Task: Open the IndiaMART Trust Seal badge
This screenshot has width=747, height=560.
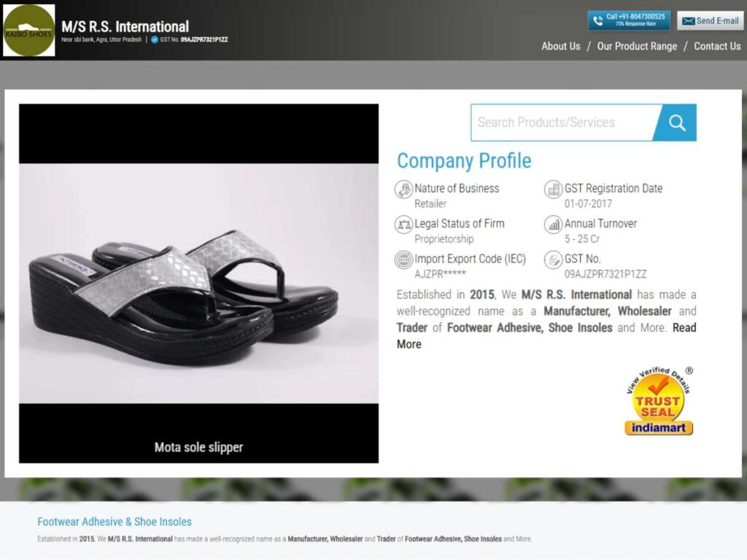Action: click(659, 401)
